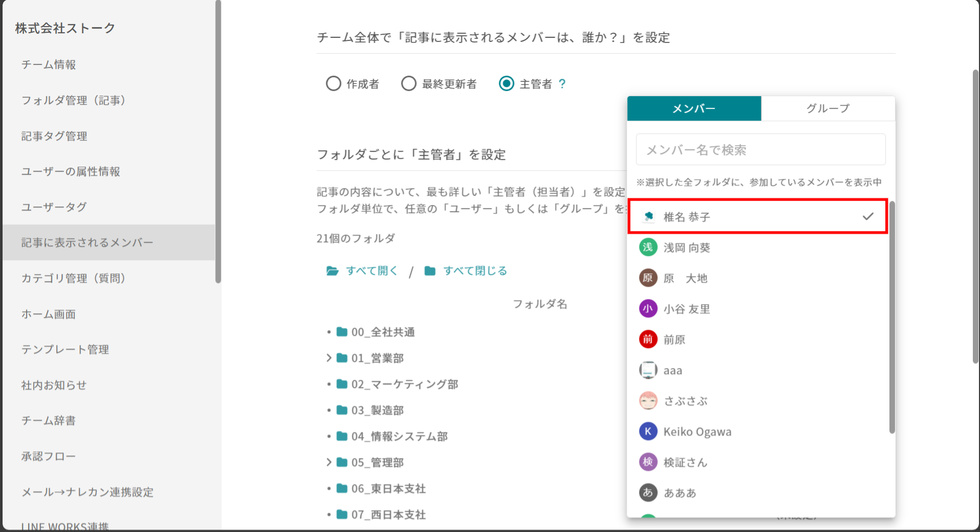Click the 小谷 友里 purple avatar icon
The width and height of the screenshot is (980, 532).
click(x=648, y=309)
